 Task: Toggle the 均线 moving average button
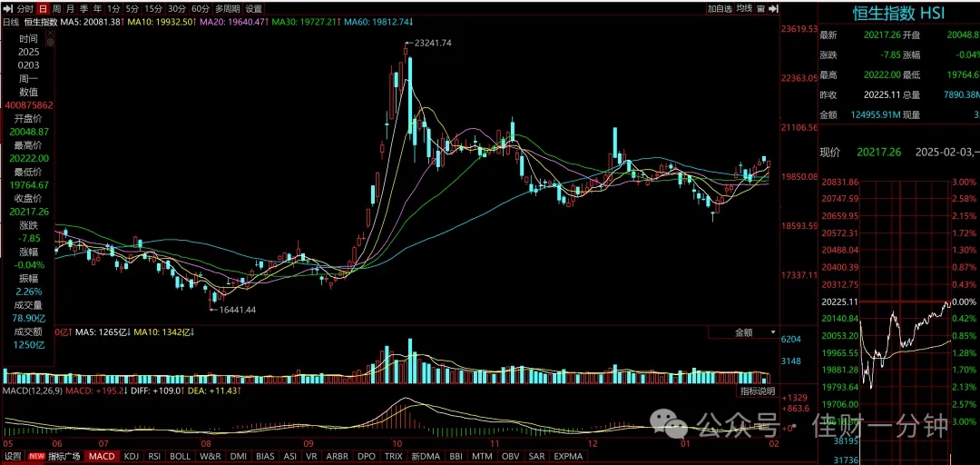point(744,9)
